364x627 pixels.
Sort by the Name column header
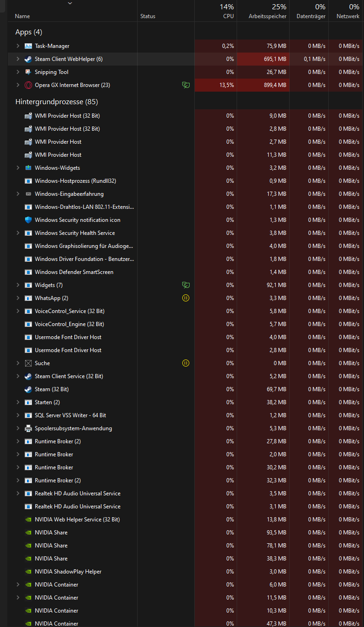22,16
